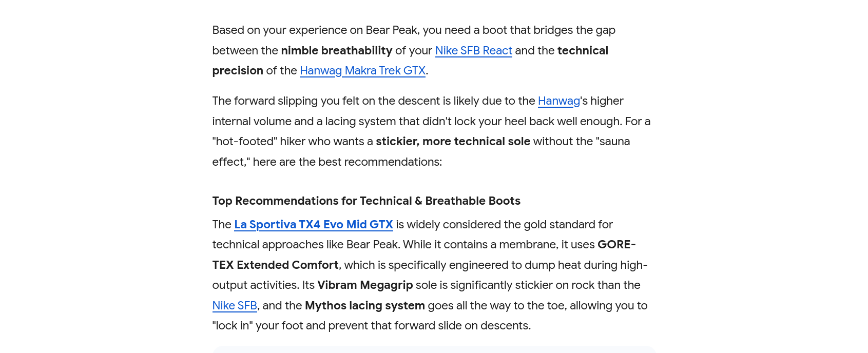
Task: Click the bold 'Vibram Megagrip' text
Action: (365, 285)
